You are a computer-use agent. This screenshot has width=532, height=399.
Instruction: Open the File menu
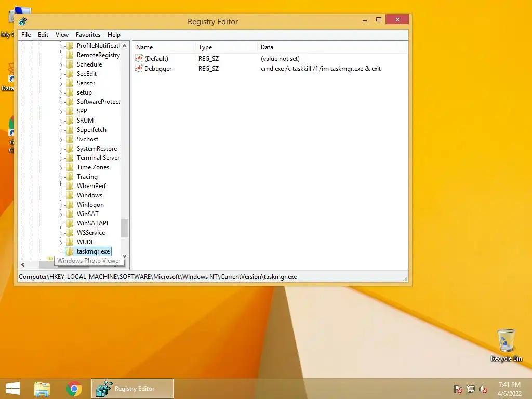tap(26, 35)
